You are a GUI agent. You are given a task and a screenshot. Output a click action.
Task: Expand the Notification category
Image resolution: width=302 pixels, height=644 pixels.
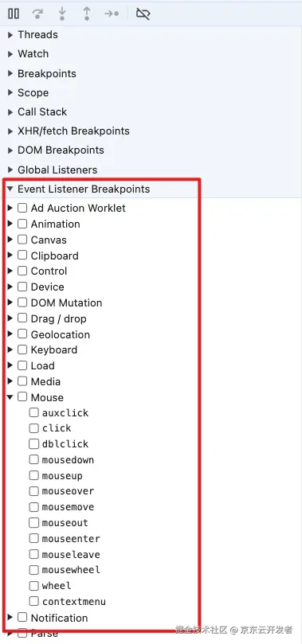coord(10,618)
